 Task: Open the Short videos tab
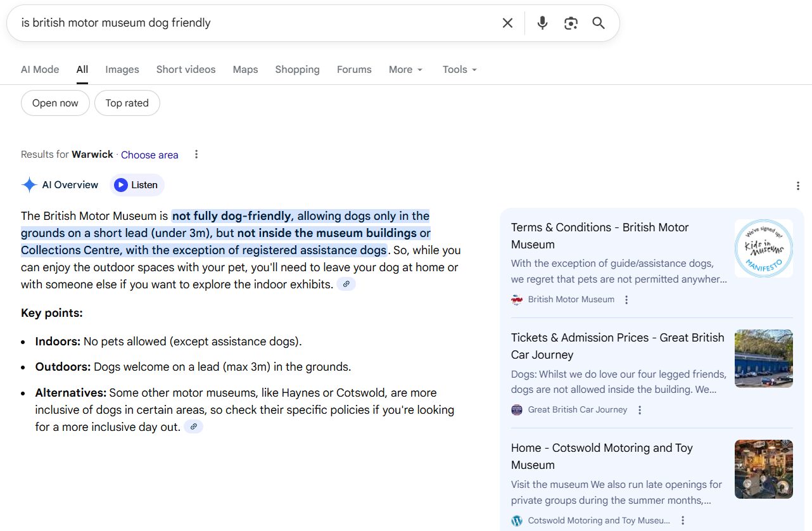pos(186,70)
